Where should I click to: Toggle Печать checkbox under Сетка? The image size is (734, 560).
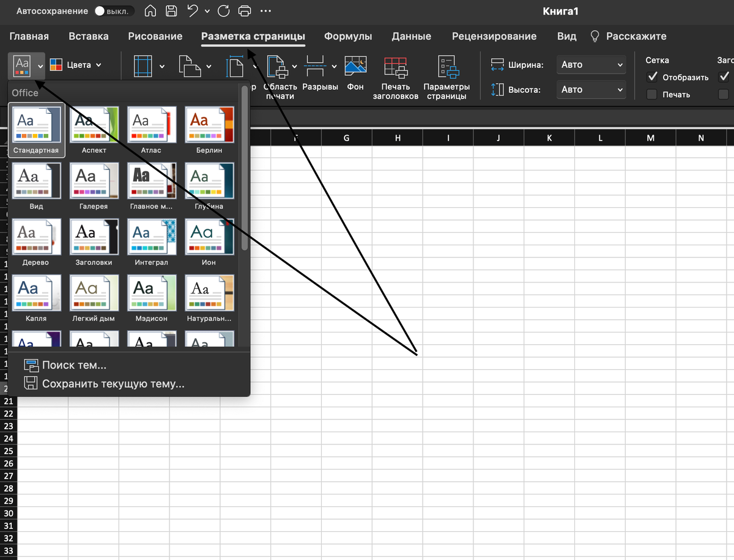point(652,94)
